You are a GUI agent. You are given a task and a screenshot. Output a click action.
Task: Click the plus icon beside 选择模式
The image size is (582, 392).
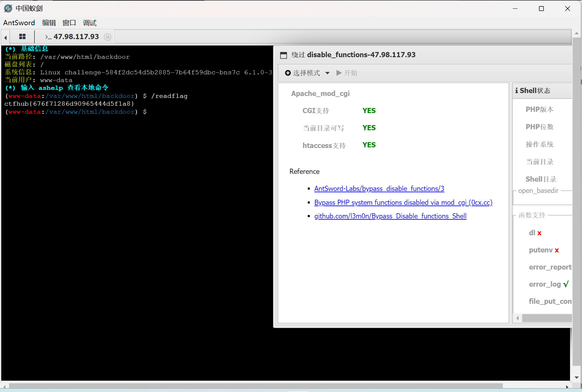(x=288, y=73)
